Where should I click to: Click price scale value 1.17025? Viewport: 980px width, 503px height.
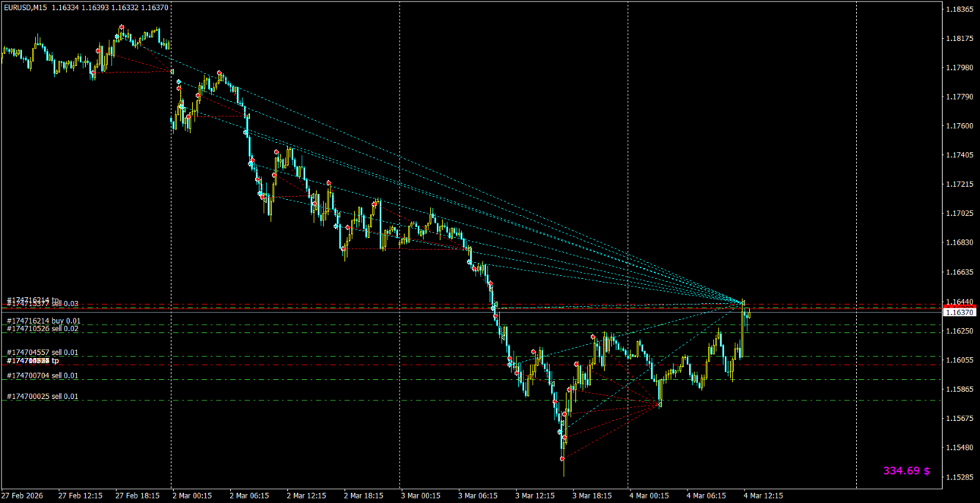point(961,214)
